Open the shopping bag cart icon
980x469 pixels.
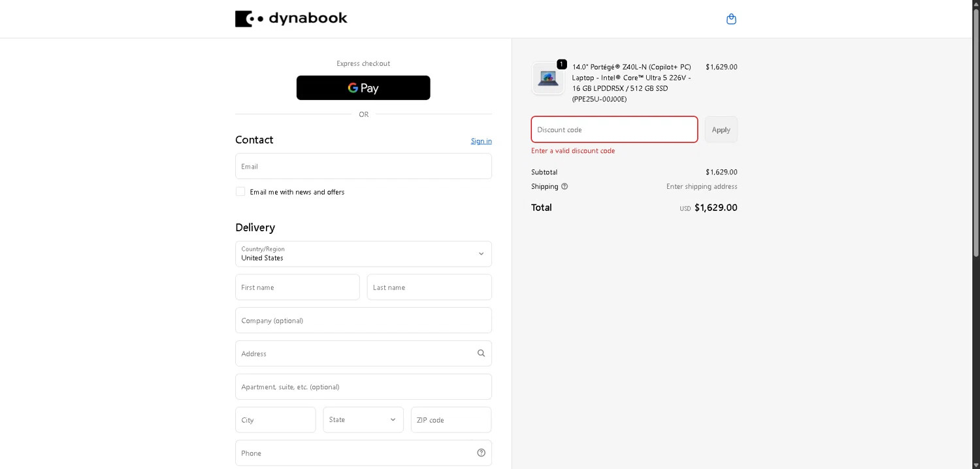[731, 19]
